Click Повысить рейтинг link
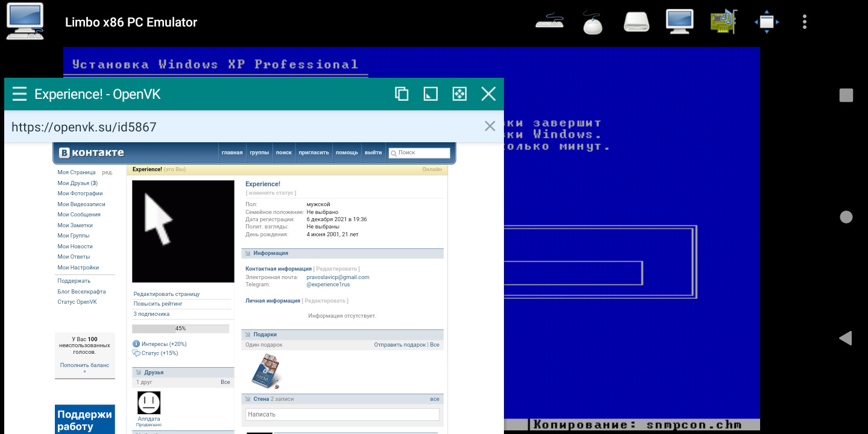 coord(159,304)
